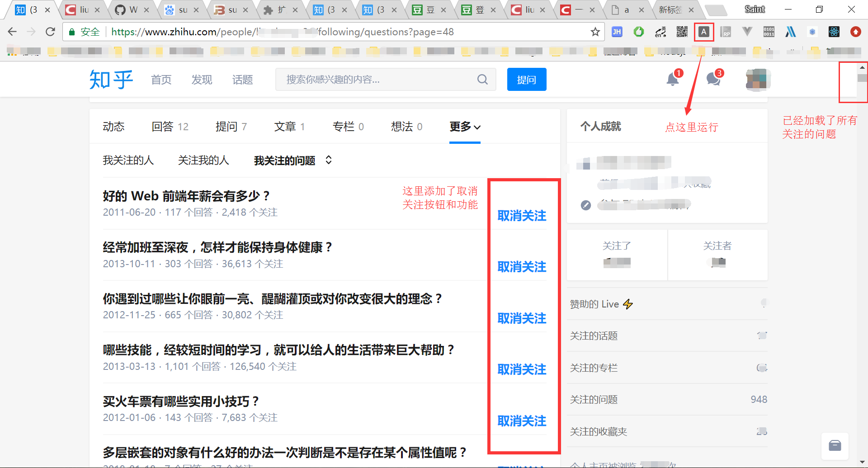Go back to the previous page
The image size is (868, 468).
(x=12, y=32)
